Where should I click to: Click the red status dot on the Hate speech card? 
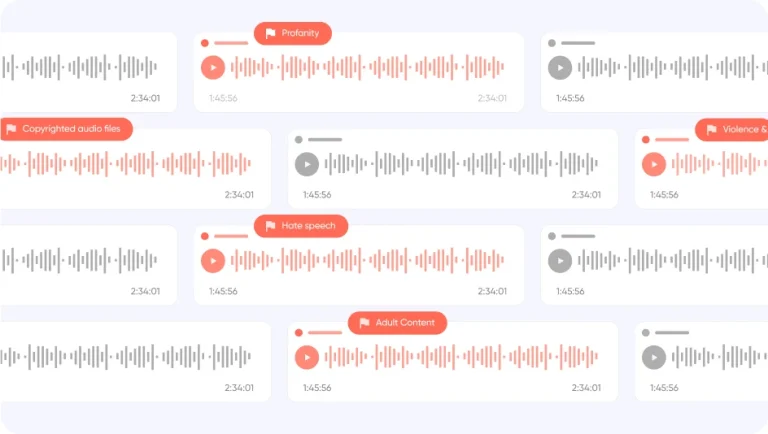point(205,236)
